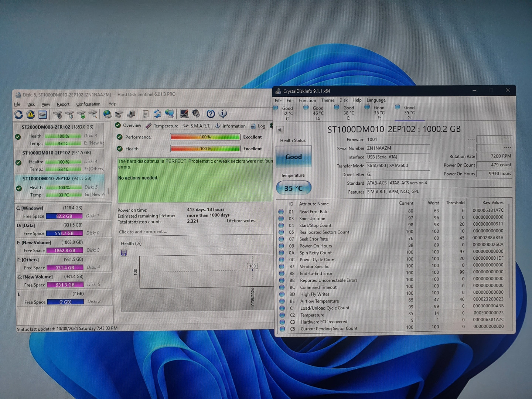This screenshot has width=532, height=399.
Task: Click the toolbar drive icon with green checkmark
Action: [81, 115]
